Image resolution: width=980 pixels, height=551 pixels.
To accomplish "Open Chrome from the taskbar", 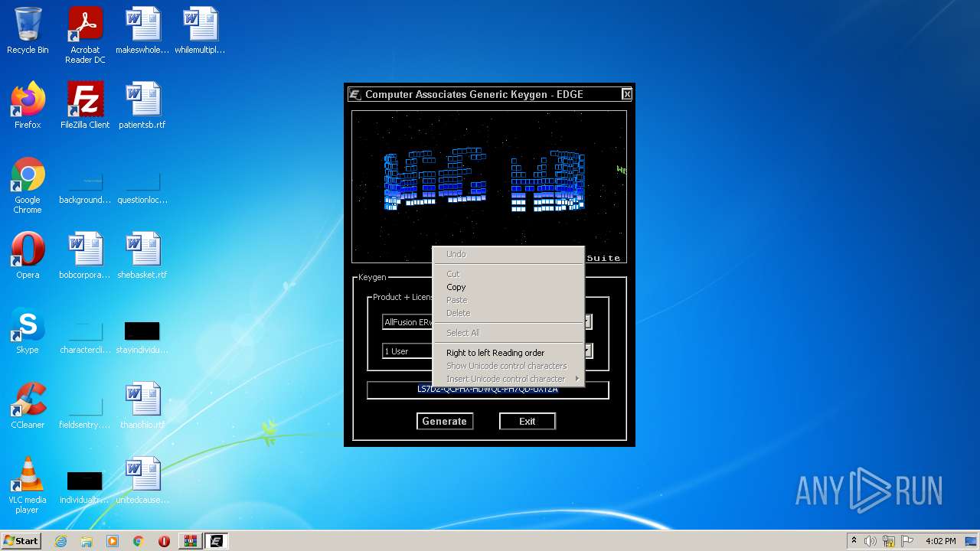I will (139, 541).
